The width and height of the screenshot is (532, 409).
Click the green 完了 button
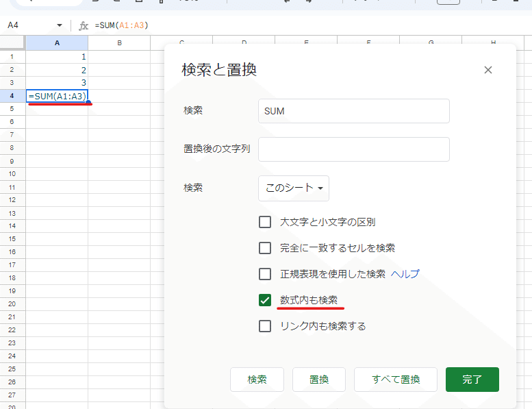[x=472, y=380]
